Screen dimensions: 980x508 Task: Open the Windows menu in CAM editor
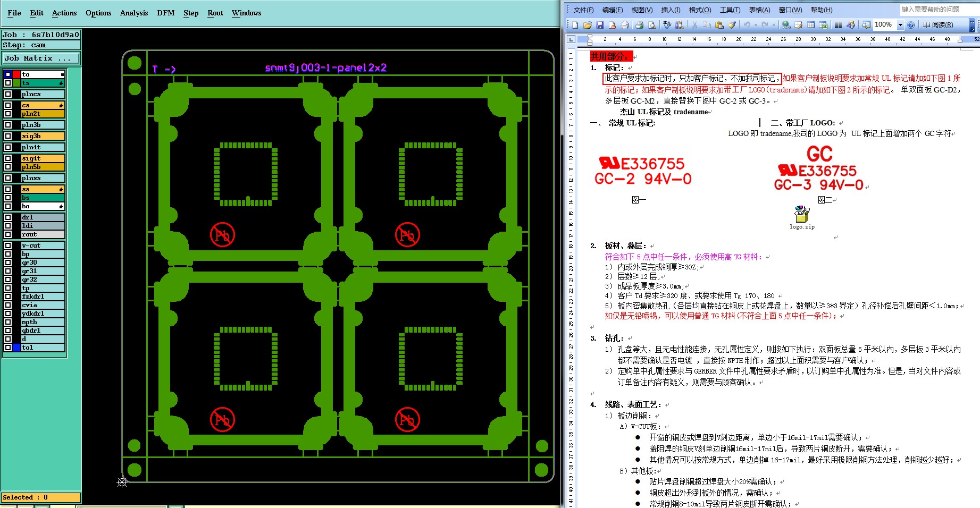pyautogui.click(x=247, y=13)
